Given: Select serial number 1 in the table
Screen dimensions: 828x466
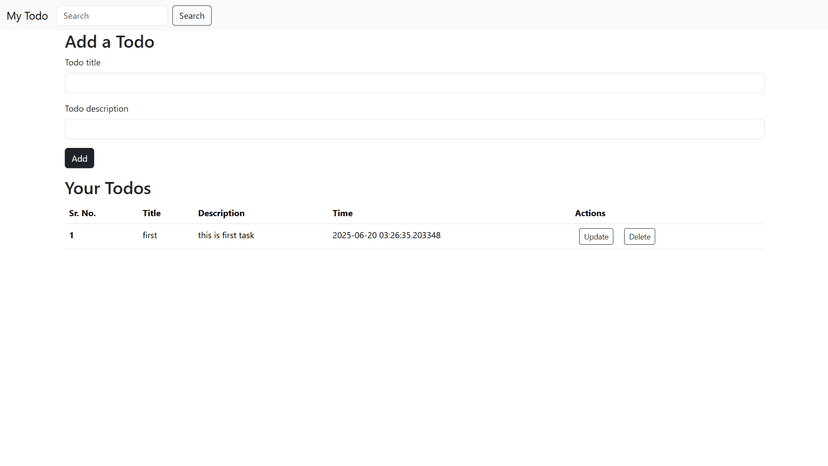Looking at the screenshot, I should (x=71, y=236).
